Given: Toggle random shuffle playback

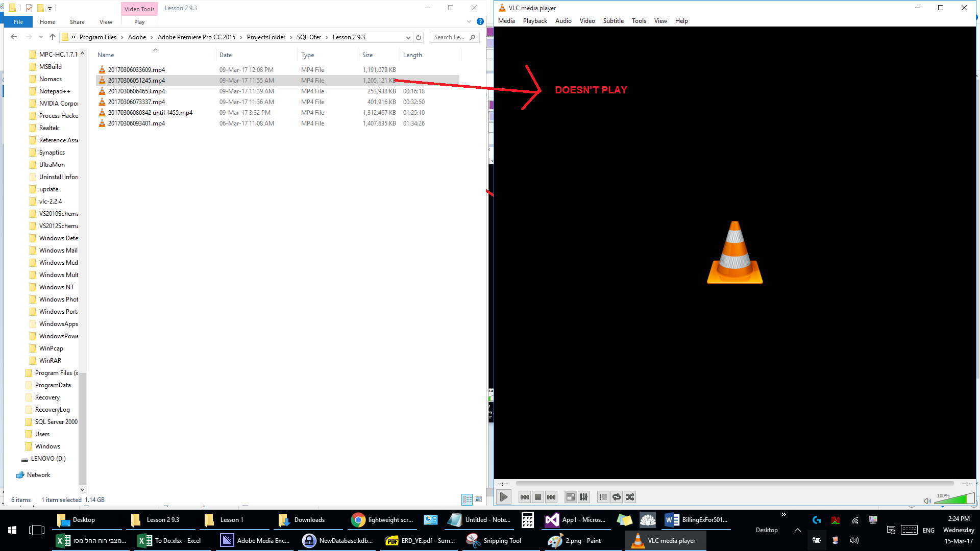Looking at the screenshot, I should (x=630, y=497).
